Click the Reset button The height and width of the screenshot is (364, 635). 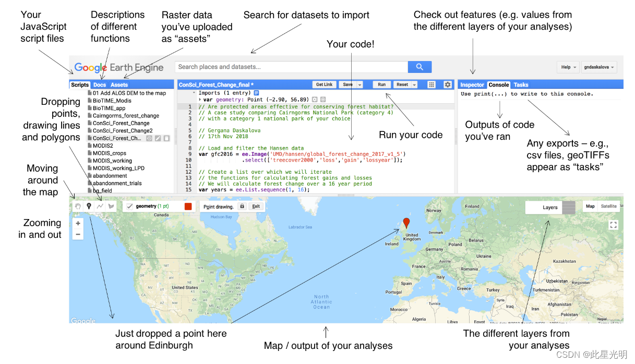pos(402,84)
